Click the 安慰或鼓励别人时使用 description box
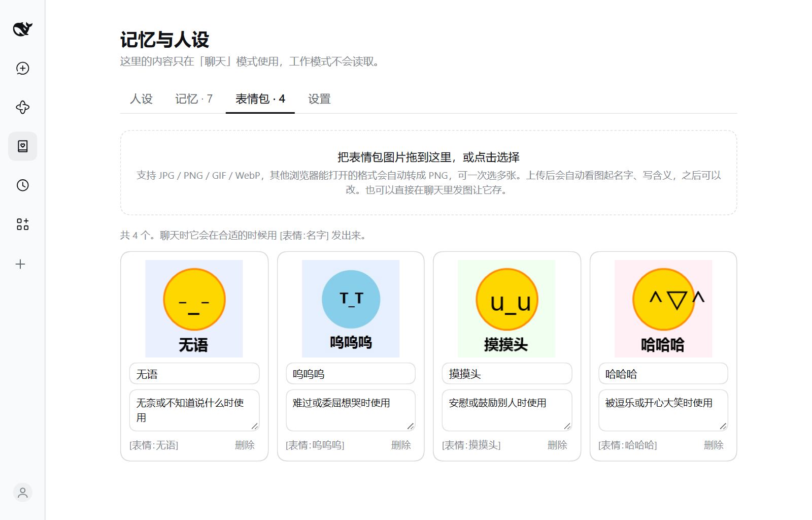 tap(507, 410)
